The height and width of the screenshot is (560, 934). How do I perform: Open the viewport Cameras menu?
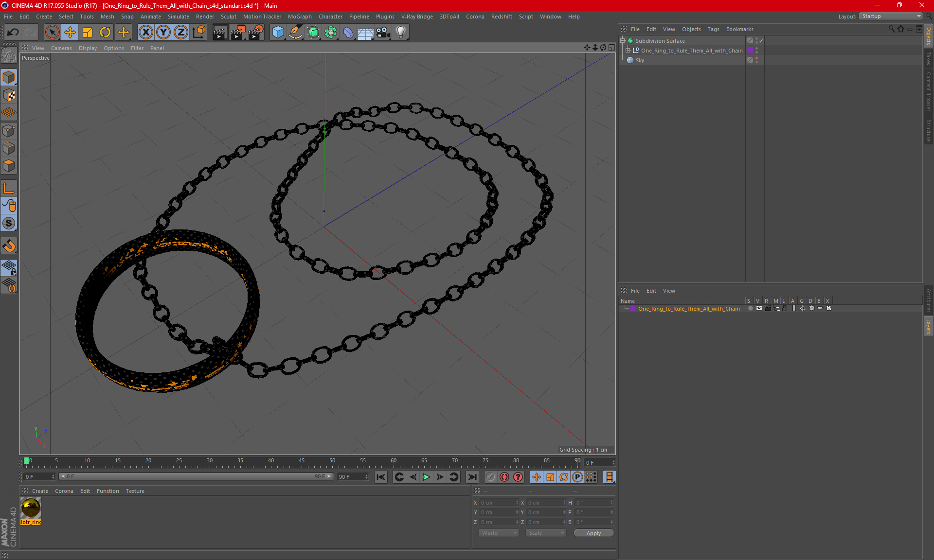pyautogui.click(x=61, y=48)
